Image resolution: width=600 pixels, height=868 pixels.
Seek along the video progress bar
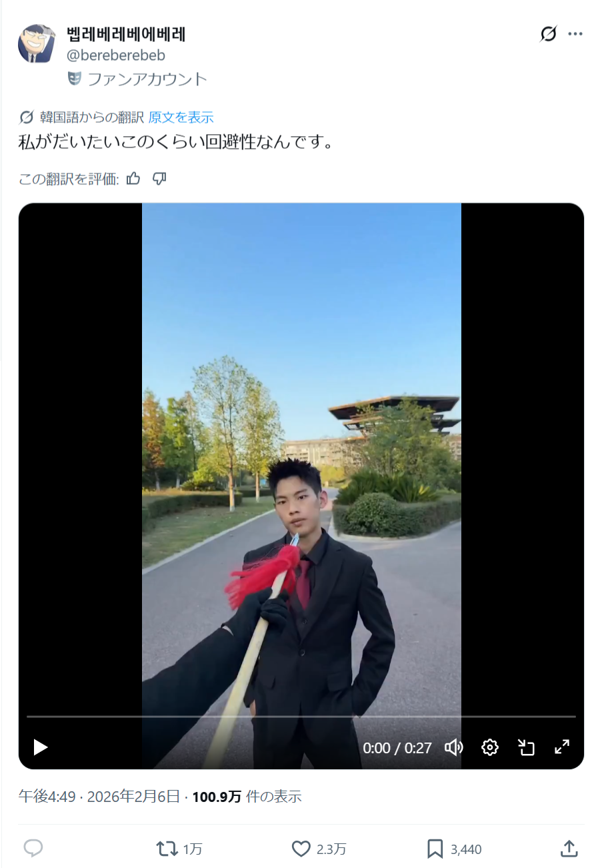pos(301,717)
